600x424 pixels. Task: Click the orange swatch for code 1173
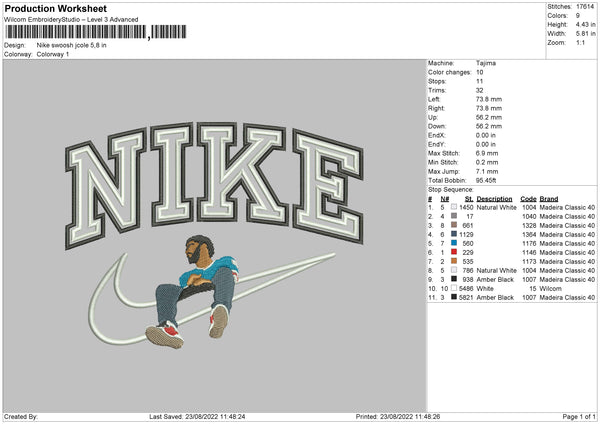point(454,261)
